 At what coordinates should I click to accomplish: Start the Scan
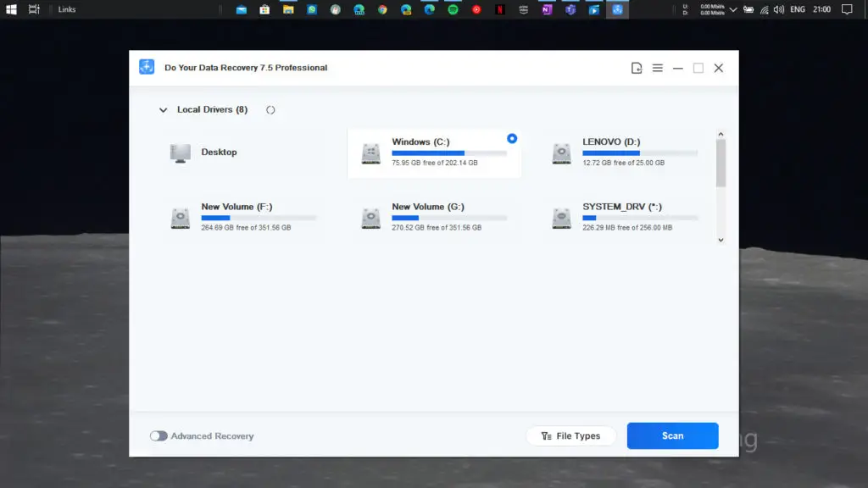pos(672,436)
